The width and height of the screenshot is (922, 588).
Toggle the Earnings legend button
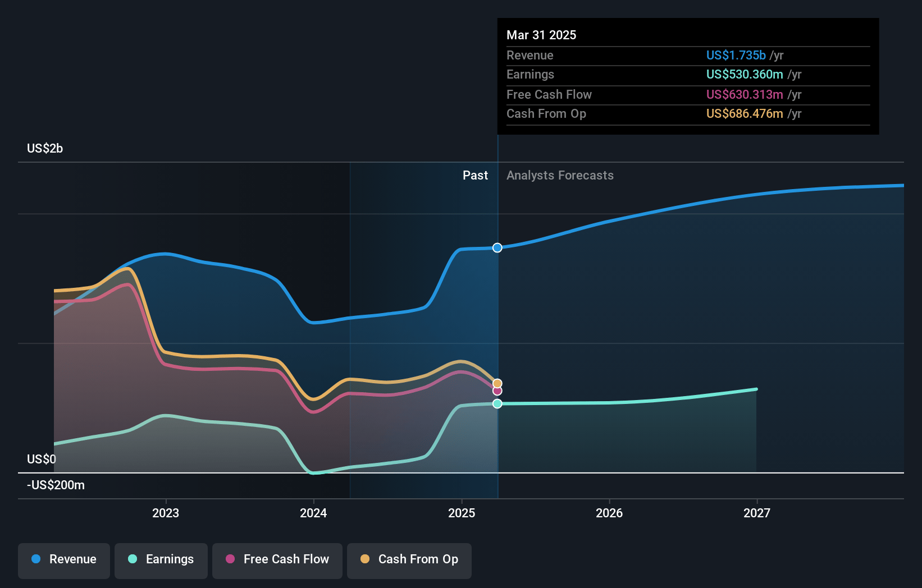tap(161, 561)
